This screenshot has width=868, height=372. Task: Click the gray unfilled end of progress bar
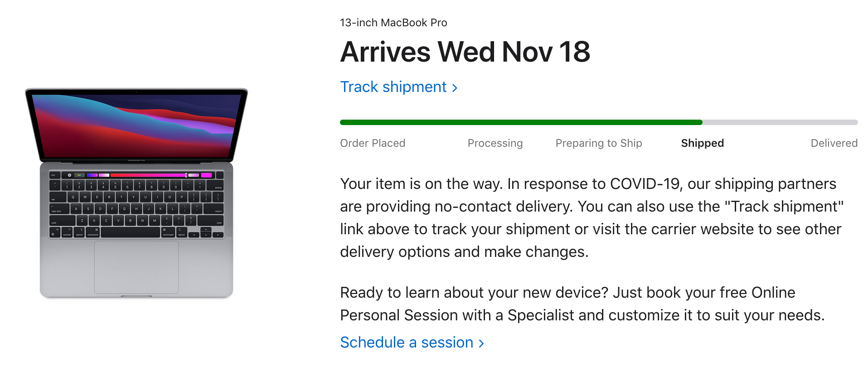[780, 122]
